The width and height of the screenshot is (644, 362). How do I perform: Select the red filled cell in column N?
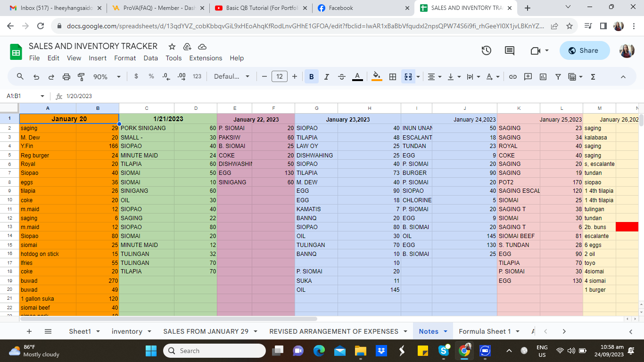click(x=627, y=227)
